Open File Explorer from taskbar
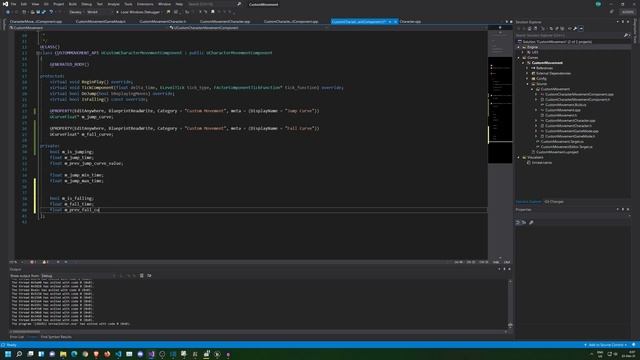The width and height of the screenshot is (640, 360). (63, 354)
